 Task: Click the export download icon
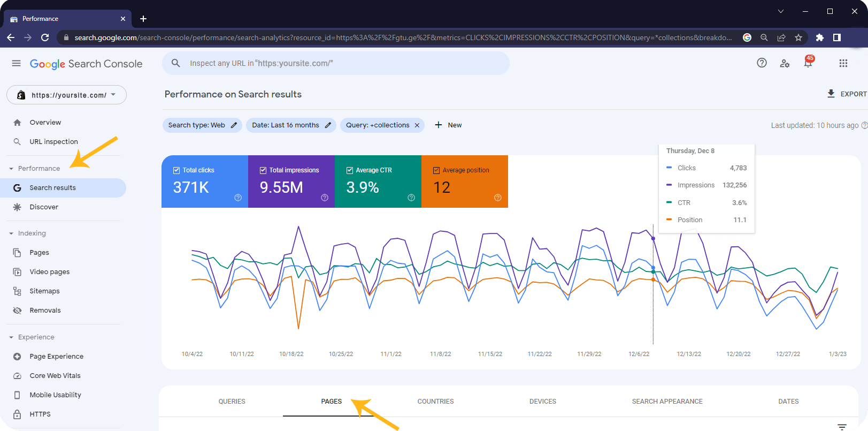tap(831, 94)
